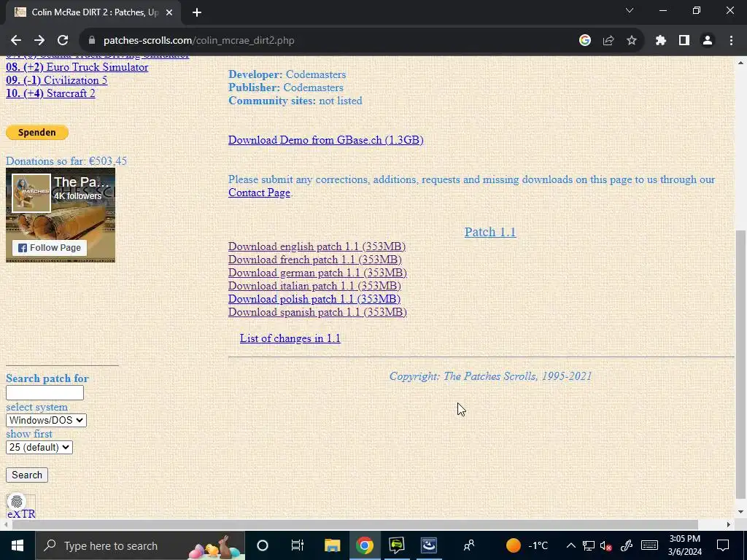Open pen workspace tray icon
747x560 pixels.
tap(627, 545)
